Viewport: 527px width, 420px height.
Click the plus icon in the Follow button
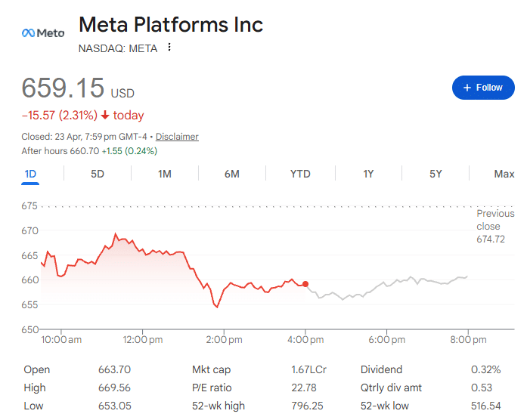[467, 88]
